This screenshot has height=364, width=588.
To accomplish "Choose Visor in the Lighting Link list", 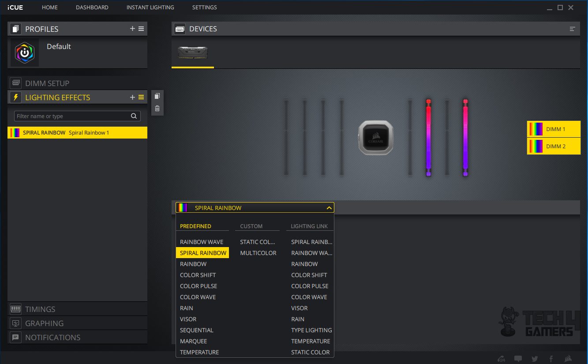I will (300, 308).
